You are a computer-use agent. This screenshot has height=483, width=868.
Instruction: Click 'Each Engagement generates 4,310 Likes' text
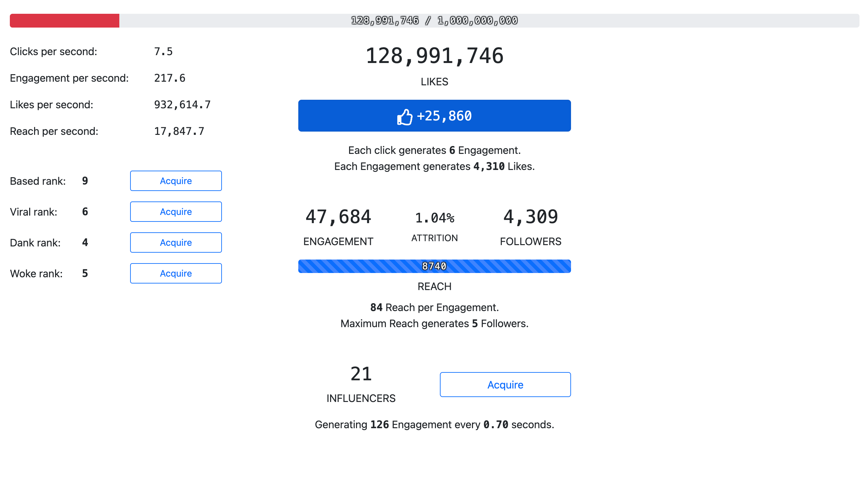point(434,166)
